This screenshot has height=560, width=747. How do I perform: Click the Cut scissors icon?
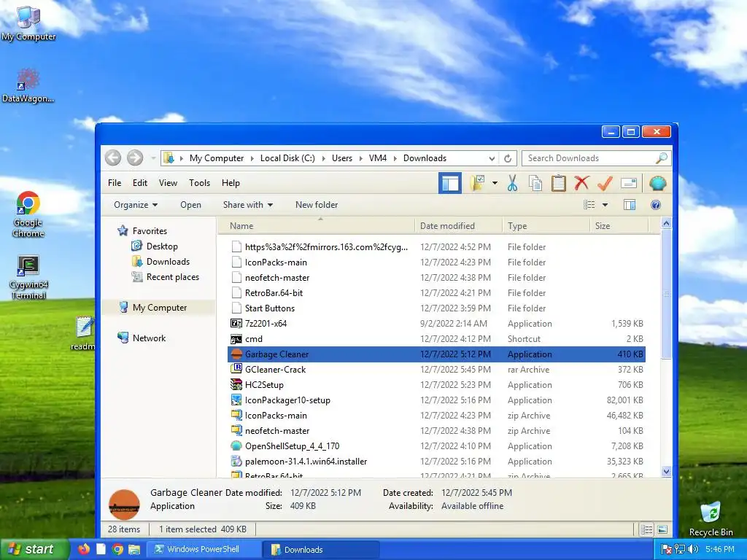point(513,183)
